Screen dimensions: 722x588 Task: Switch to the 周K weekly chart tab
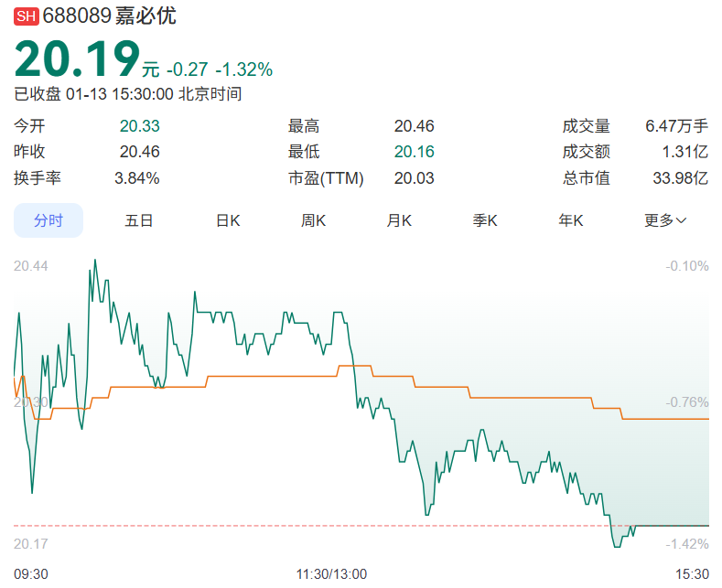click(x=315, y=220)
